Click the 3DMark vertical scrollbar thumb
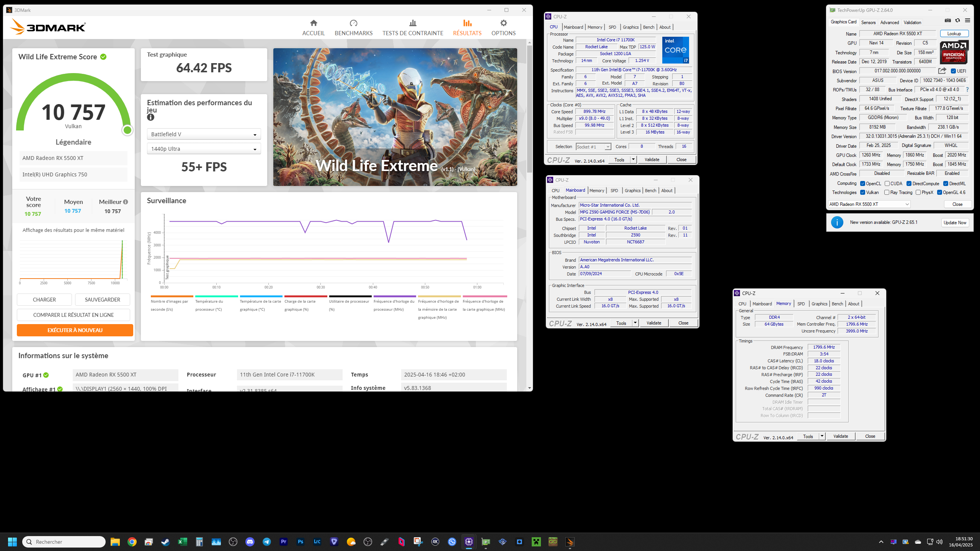 [x=529, y=109]
